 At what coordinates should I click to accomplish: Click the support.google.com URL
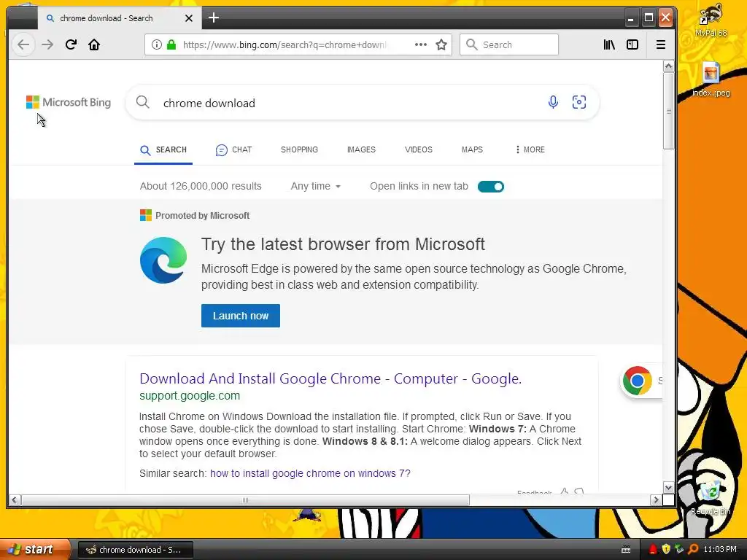pyautogui.click(x=190, y=396)
